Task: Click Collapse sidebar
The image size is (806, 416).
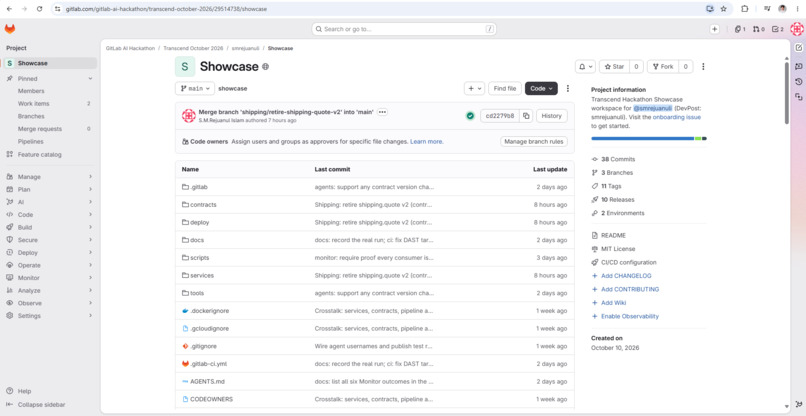Action: [x=42, y=405]
